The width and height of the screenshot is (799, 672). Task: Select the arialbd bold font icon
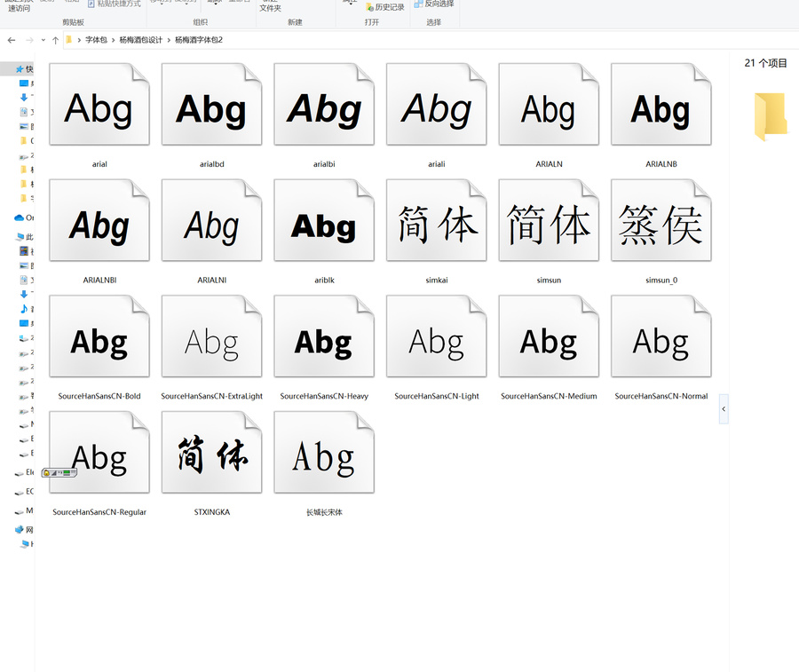[211, 105]
